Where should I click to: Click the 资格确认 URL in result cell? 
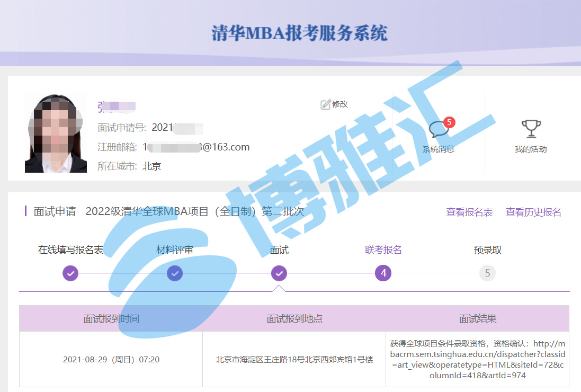[x=478, y=359]
